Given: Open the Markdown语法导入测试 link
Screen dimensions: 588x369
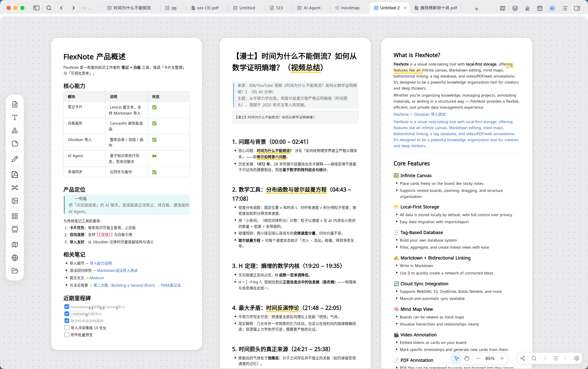Looking at the screenshot, I should tap(117, 270).
